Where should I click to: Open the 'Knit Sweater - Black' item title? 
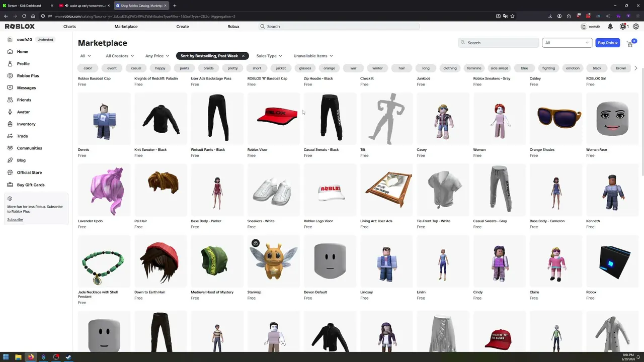click(150, 149)
